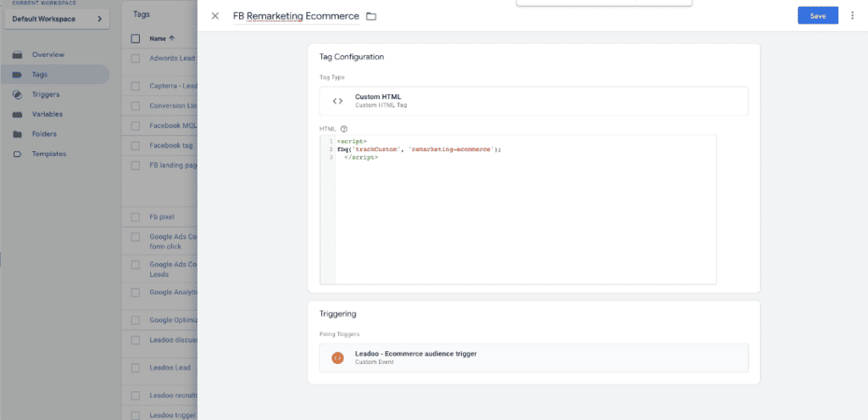
Task: Open Overview in the sidebar
Action: [48, 55]
